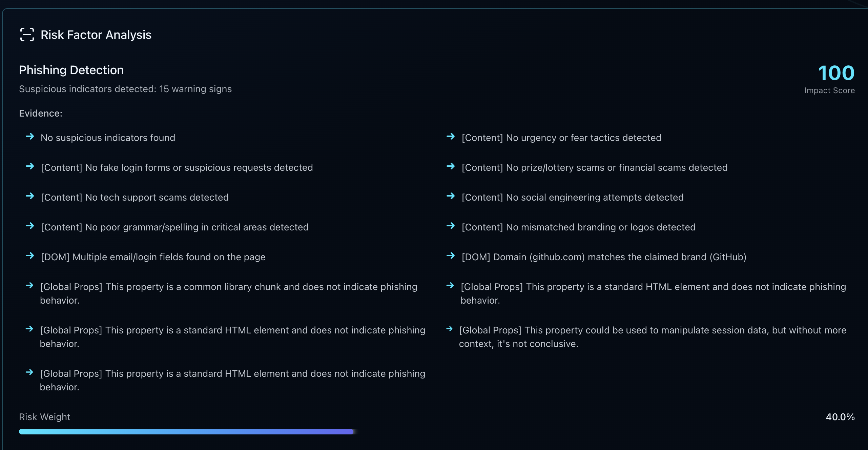Viewport: 868px width, 450px height.
Task: Click arrow icon beside tech support scams item
Action: pyautogui.click(x=30, y=196)
